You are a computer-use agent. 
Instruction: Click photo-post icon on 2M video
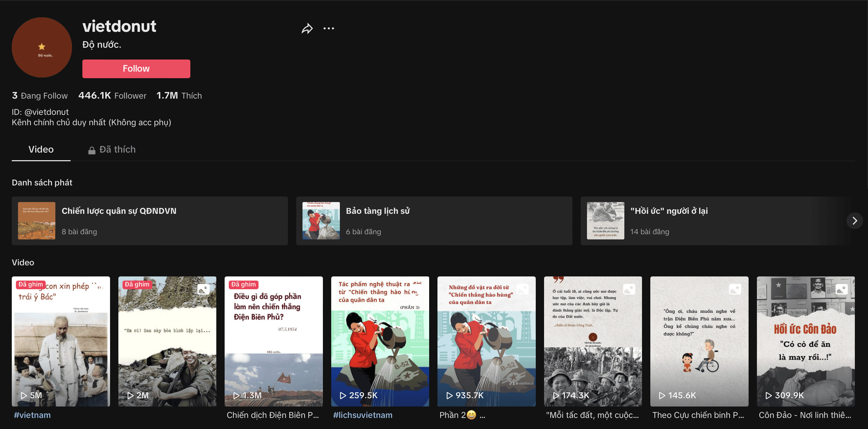coord(204,289)
